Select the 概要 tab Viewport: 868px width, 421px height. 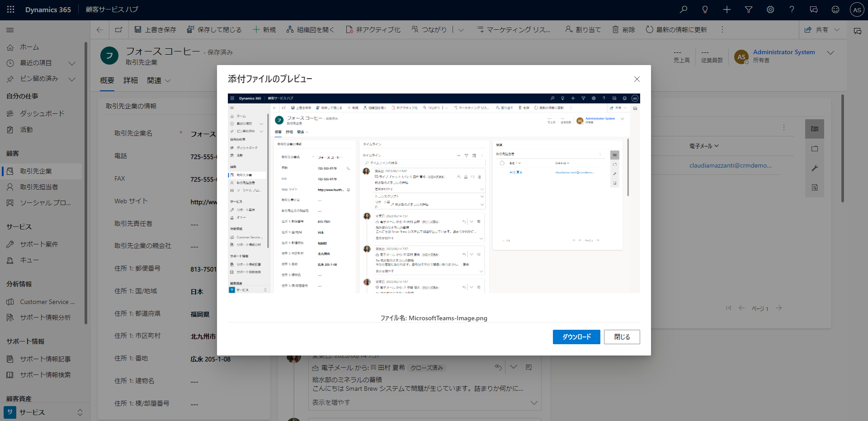(107, 80)
